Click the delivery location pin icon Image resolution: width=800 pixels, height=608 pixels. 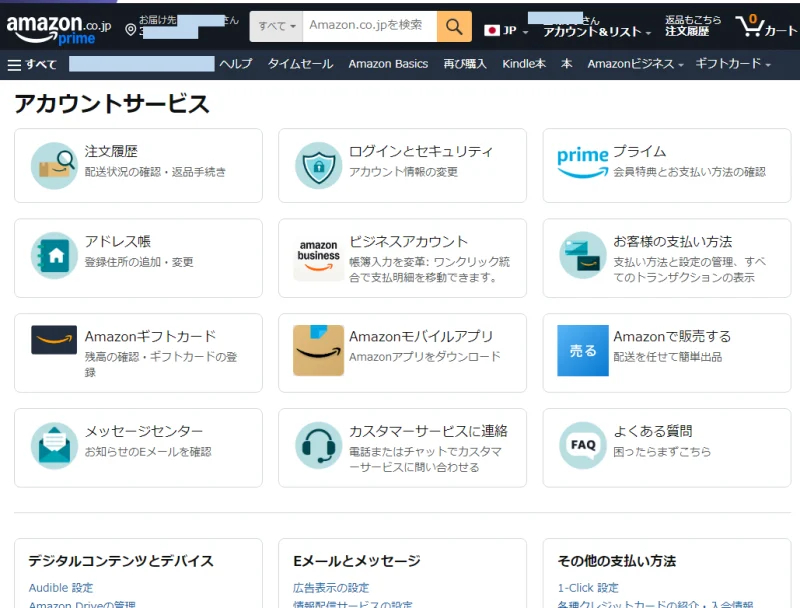131,30
